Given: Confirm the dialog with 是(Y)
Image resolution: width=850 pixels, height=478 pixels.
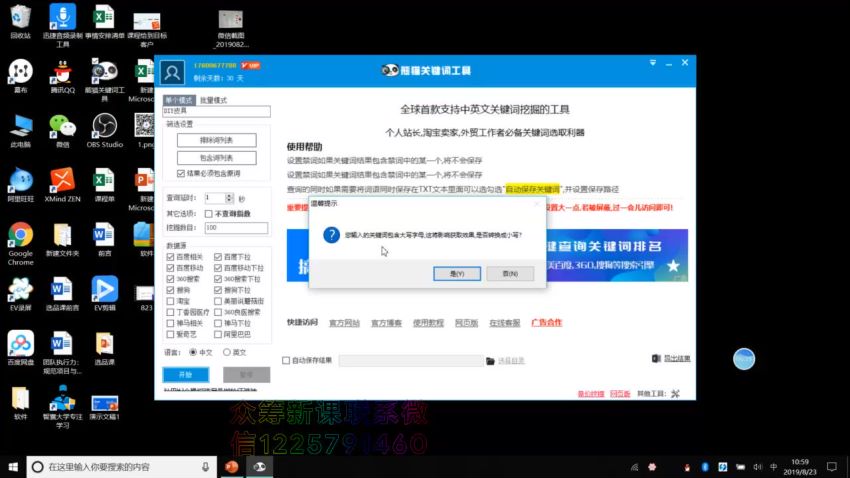Looking at the screenshot, I should coord(456,274).
